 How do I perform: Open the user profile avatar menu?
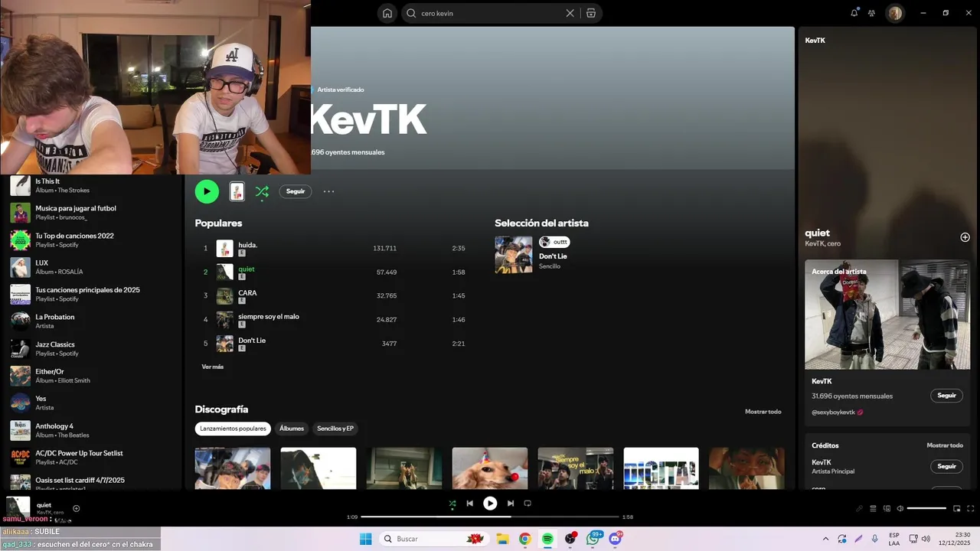pos(895,13)
